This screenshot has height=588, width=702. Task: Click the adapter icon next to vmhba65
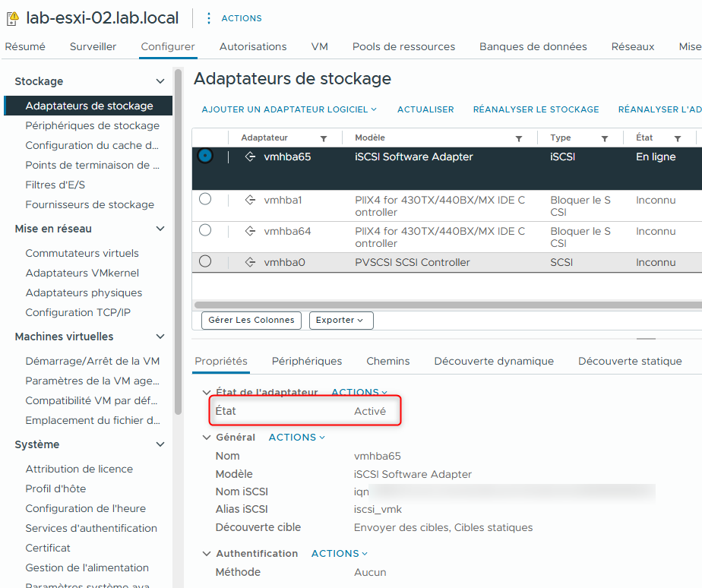tap(251, 156)
